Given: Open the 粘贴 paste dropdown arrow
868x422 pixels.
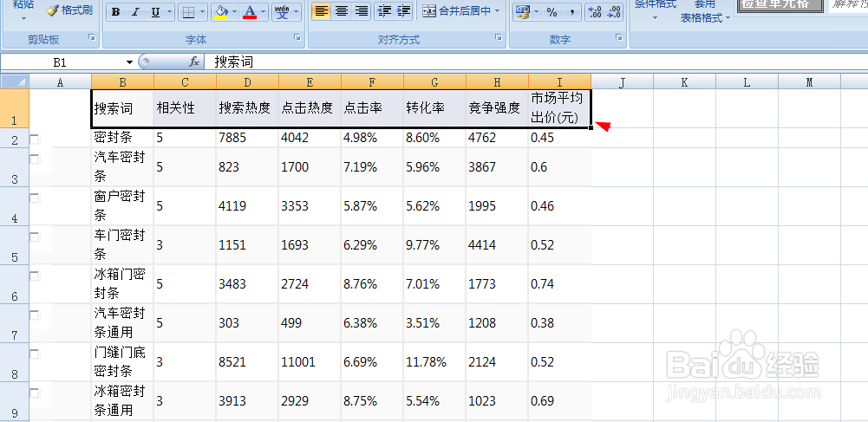Looking at the screenshot, I should pos(23,18).
